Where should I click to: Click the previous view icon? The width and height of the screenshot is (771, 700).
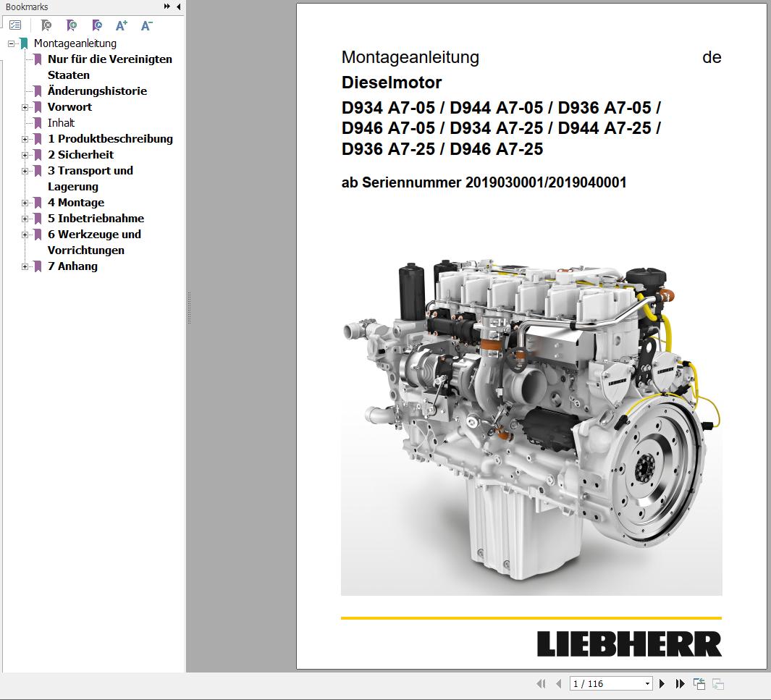[x=699, y=683]
